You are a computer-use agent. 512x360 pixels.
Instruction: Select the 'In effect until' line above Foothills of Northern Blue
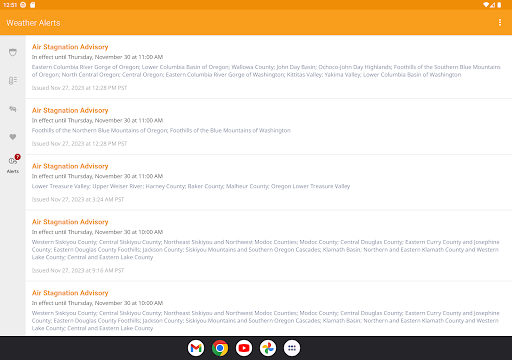97,120
